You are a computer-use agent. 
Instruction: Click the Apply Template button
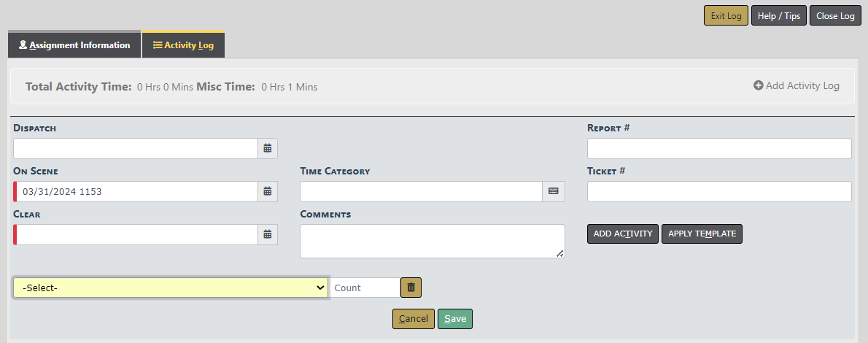click(702, 234)
